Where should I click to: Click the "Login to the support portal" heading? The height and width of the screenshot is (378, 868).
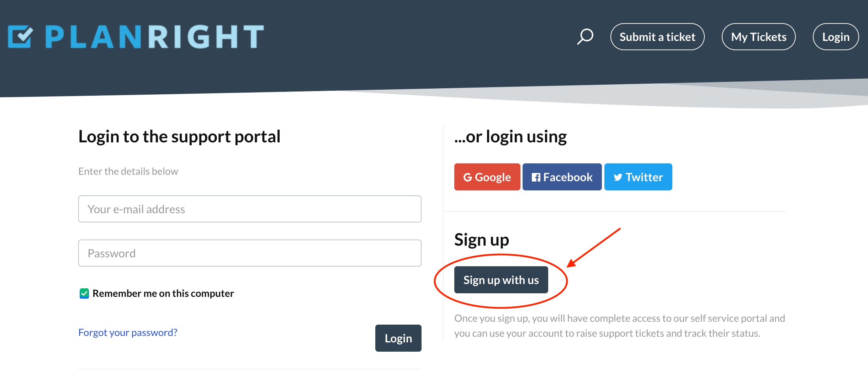(179, 137)
